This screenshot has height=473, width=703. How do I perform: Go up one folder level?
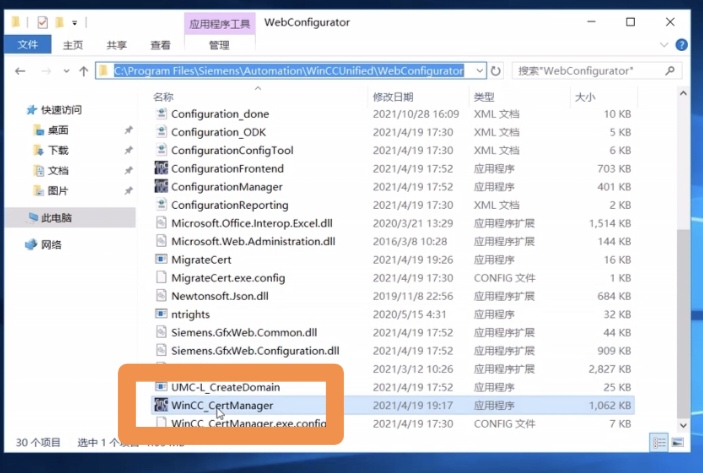pos(83,71)
